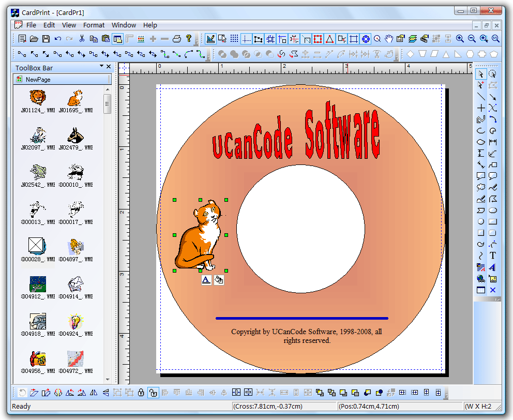Select the hand Pan tool
The image size is (513, 420).
[x=389, y=39]
